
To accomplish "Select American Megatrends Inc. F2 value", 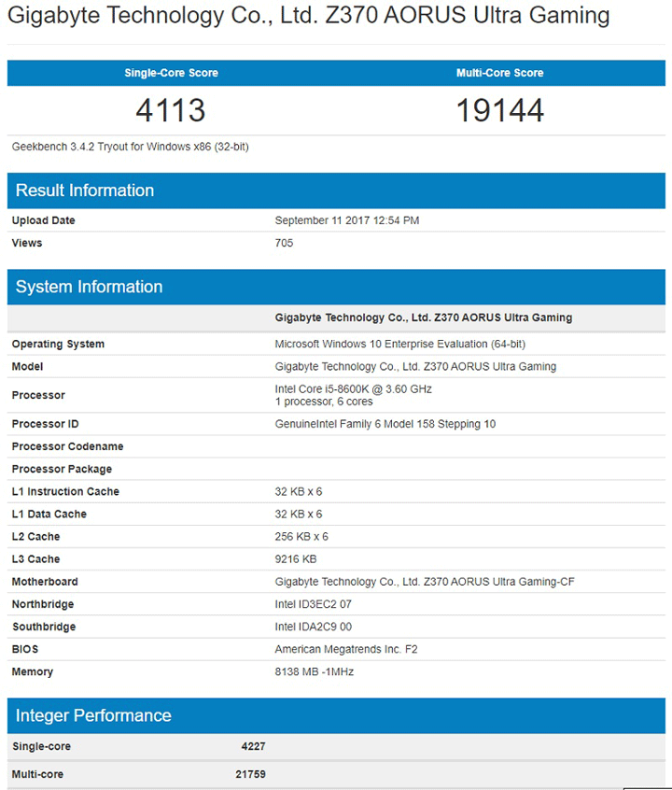I will (346, 649).
